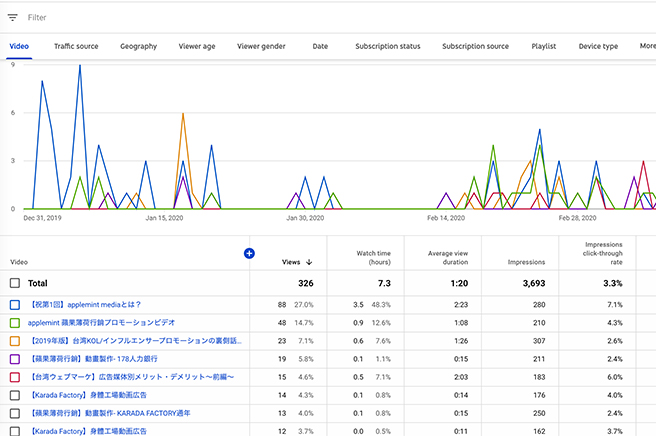Click the Feb 28, 2020 axis label
Viewport: 656px width, 436px height.
point(577,218)
